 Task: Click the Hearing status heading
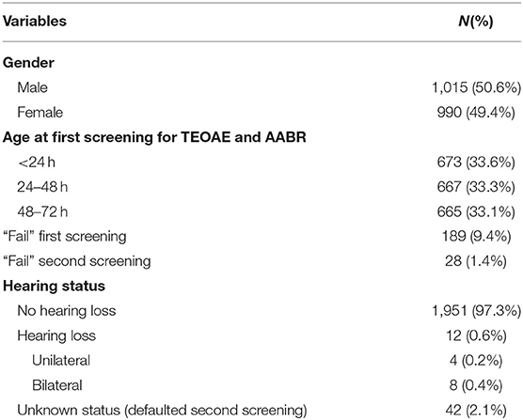(x=54, y=286)
